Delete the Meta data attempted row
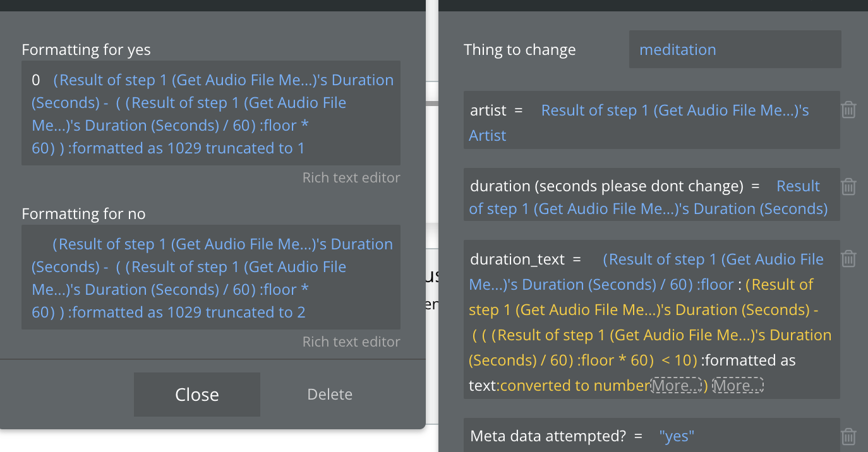The image size is (868, 452). point(848,436)
